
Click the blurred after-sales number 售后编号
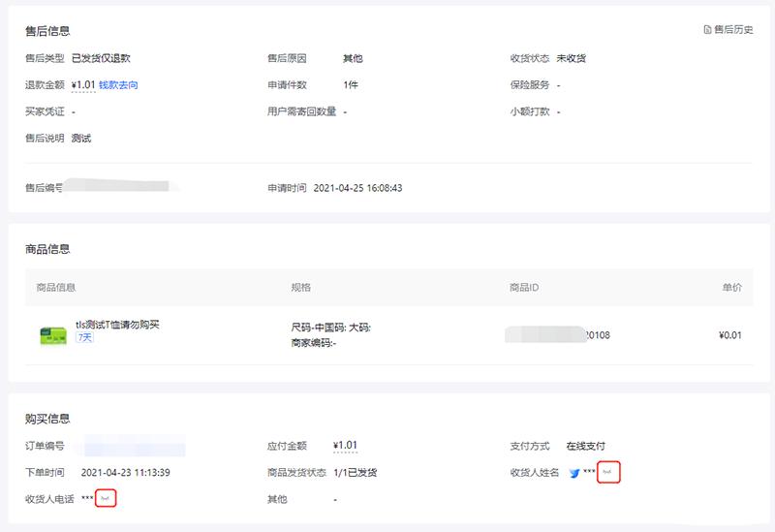[121, 186]
